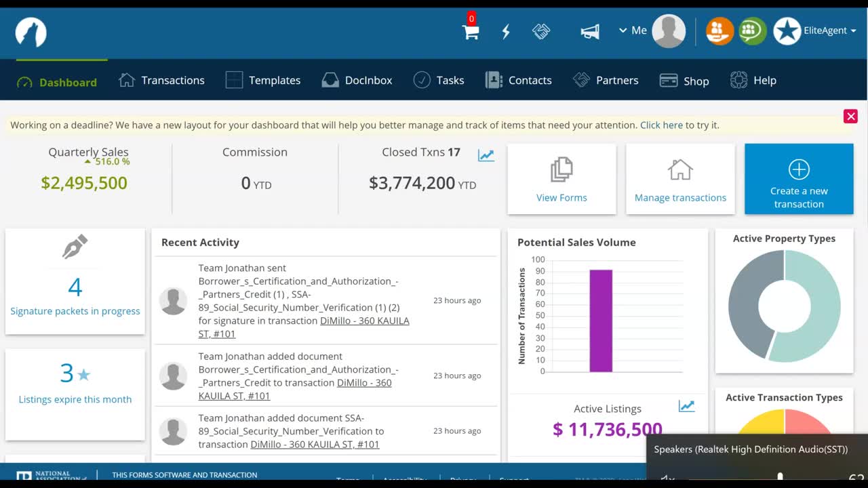
Task: Select Templates in the navigation bar
Action: (x=262, y=81)
